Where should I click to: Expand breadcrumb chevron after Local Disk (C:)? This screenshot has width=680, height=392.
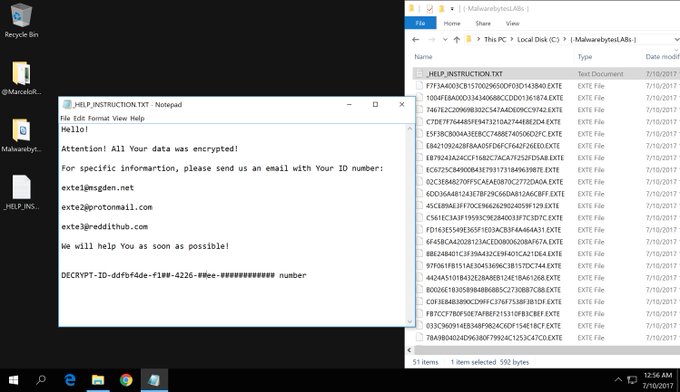[x=565, y=39]
